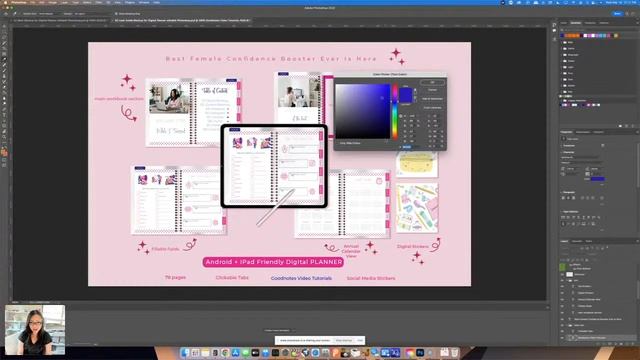Viewport: 640px width, 360px height.
Task: Click the search icon near Share
Action: pyautogui.click(x=627, y=13)
